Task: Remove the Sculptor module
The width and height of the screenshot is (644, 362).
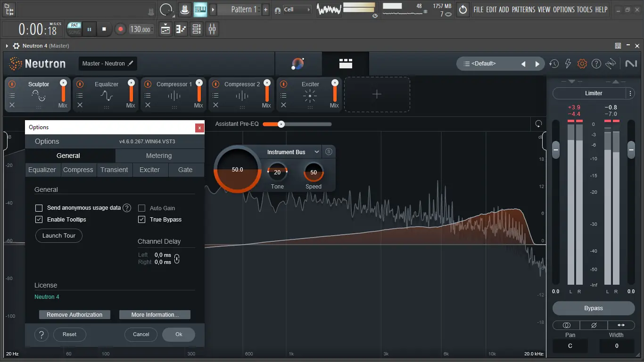Action: tap(12, 105)
